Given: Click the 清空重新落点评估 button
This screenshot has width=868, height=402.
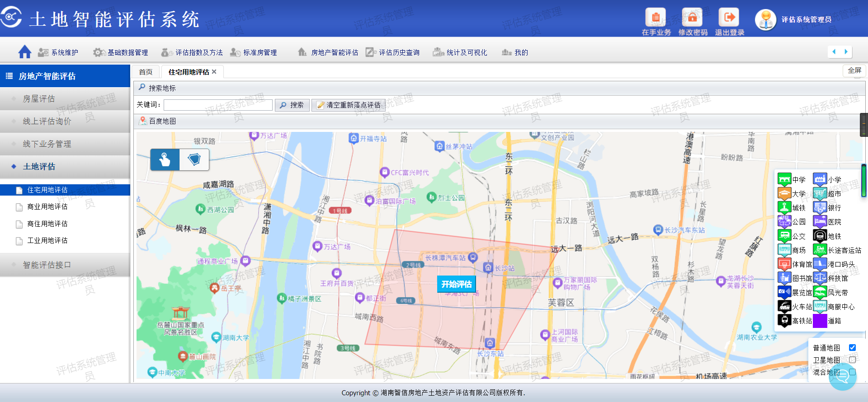Looking at the screenshot, I should coord(349,105).
